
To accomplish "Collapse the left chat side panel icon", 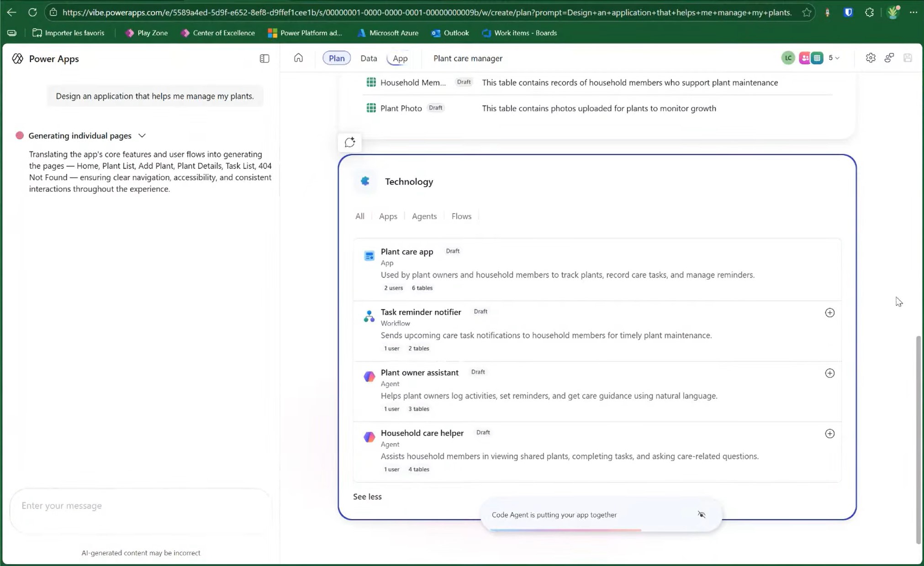I will coord(264,58).
